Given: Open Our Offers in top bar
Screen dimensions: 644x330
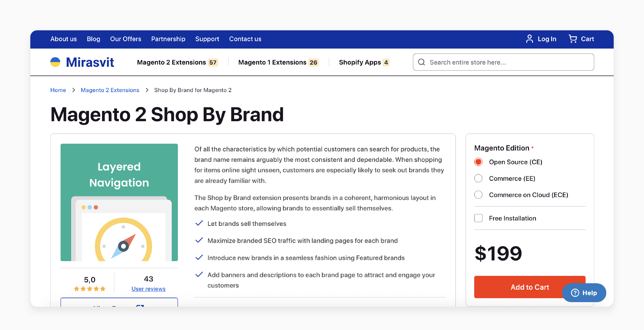Looking at the screenshot, I should (125, 39).
